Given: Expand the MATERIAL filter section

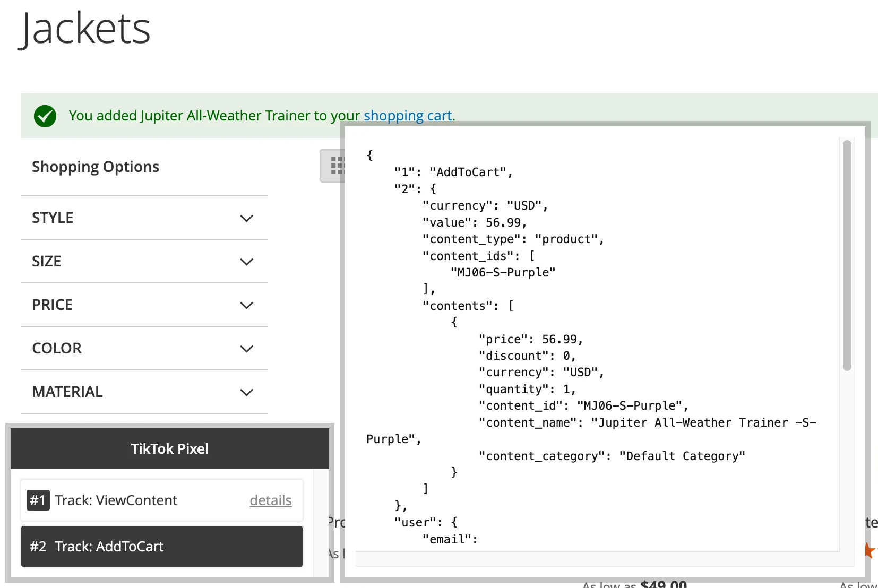Looking at the screenshot, I should [144, 392].
